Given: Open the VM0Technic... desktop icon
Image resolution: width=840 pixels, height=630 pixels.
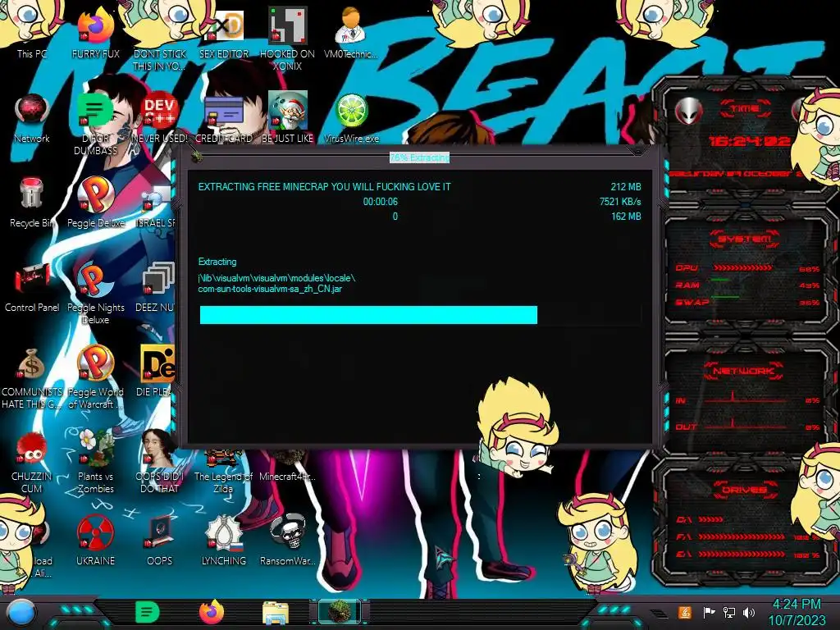Looking at the screenshot, I should point(351,33).
